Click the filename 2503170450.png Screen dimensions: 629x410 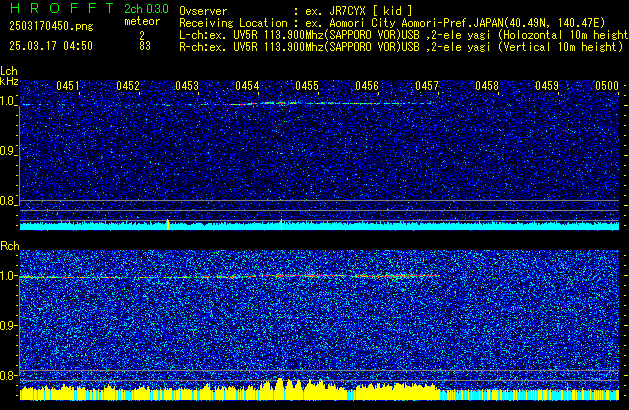[51, 26]
